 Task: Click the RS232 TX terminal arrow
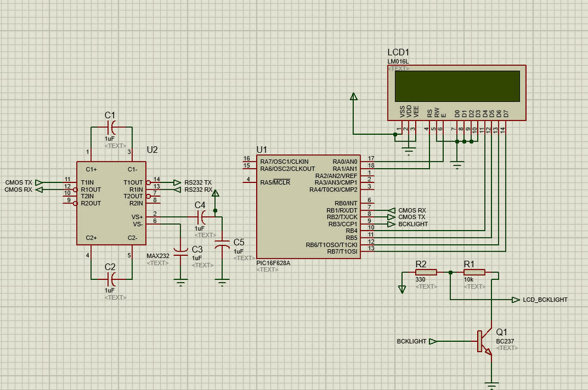click(x=177, y=182)
